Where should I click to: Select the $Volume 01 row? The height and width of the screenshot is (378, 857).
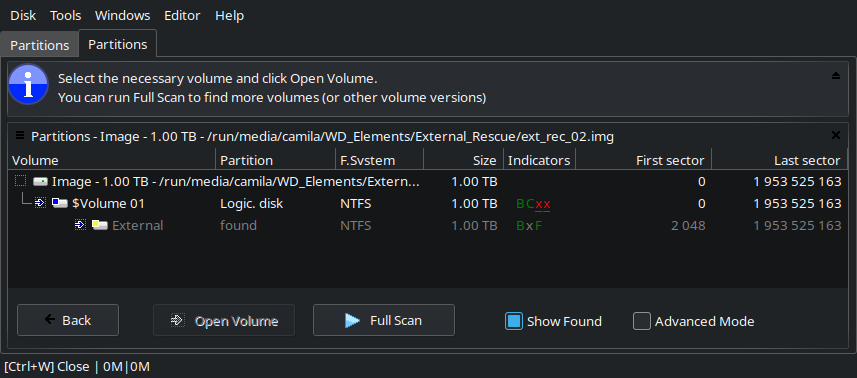[428, 203]
